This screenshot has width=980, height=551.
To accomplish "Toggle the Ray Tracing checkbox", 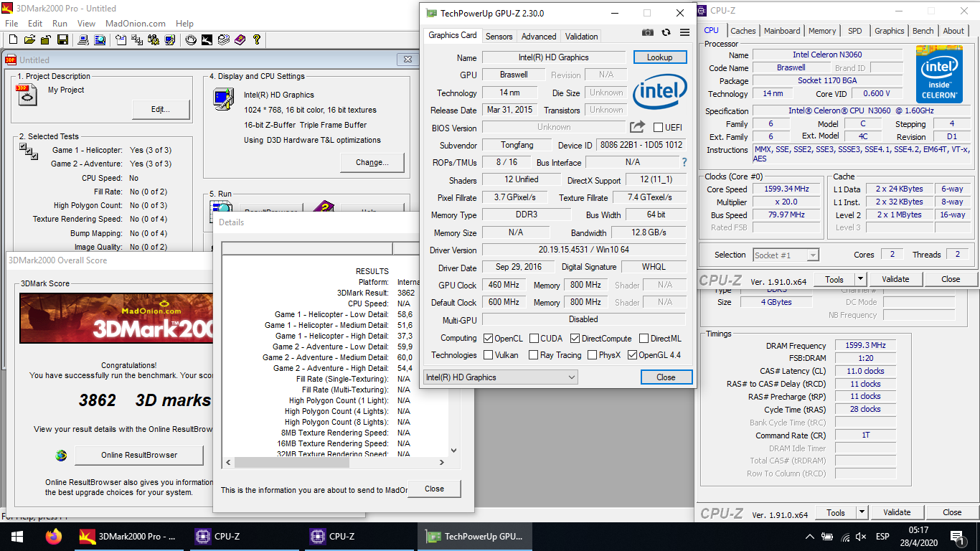I will (x=533, y=355).
